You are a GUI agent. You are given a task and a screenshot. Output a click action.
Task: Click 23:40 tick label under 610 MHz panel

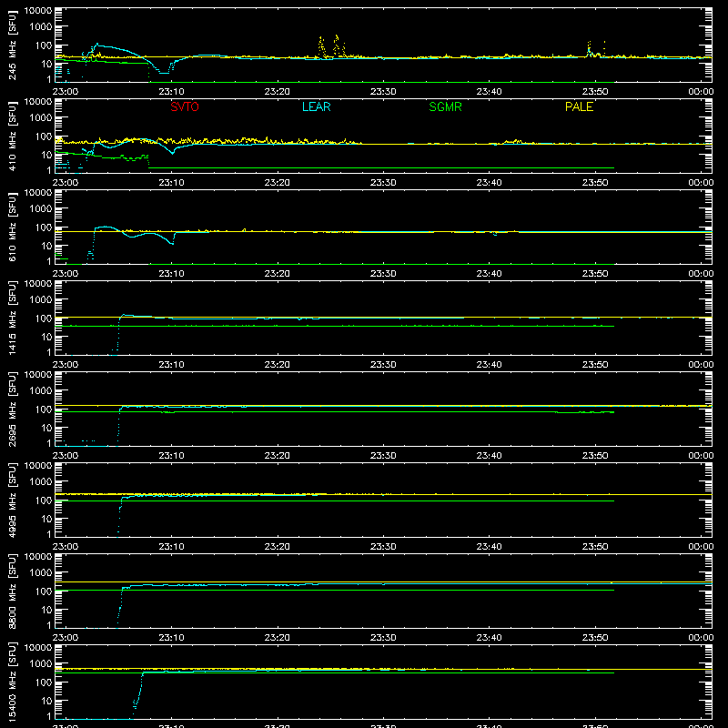pos(489,274)
